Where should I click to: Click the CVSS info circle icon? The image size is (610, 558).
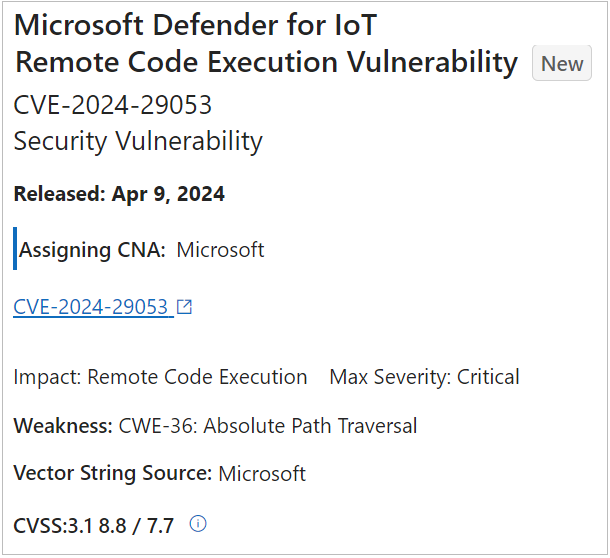(x=198, y=523)
